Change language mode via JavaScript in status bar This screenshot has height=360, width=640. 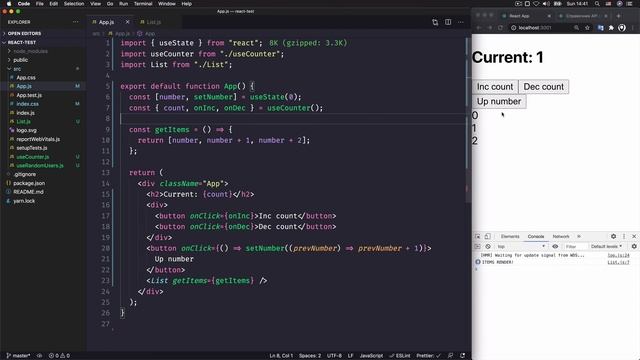click(371, 356)
